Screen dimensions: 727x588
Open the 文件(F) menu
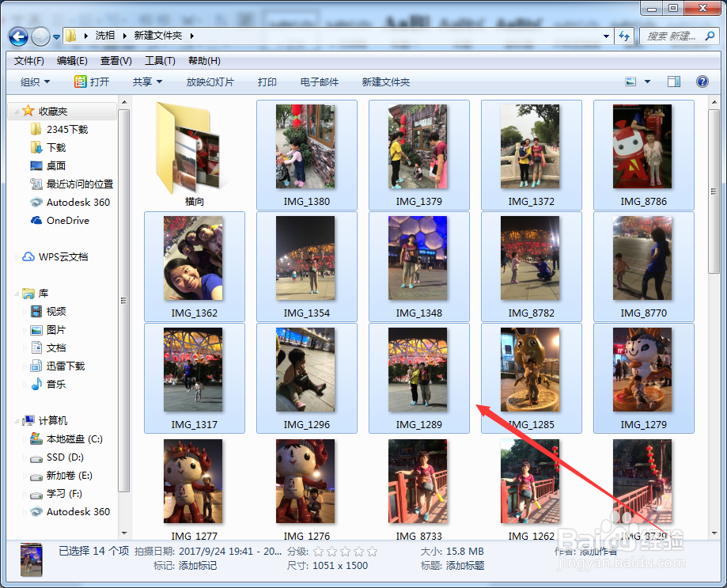point(28,61)
